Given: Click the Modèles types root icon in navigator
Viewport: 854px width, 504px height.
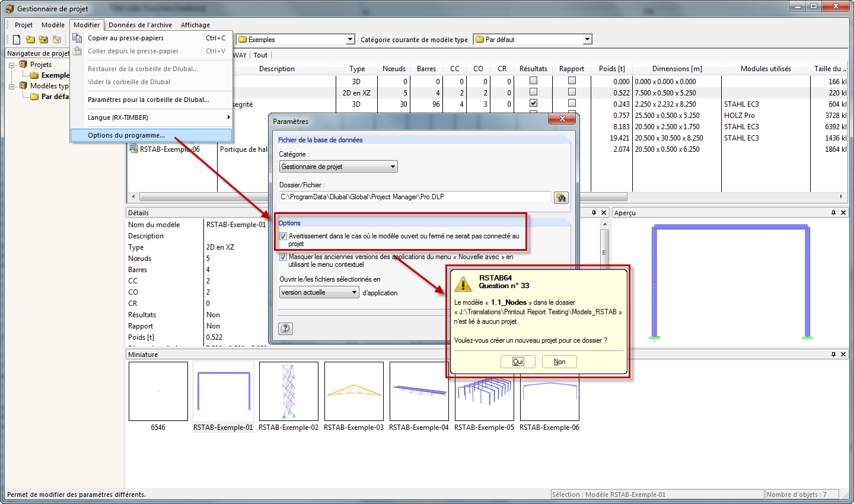Looking at the screenshot, I should tap(23, 85).
